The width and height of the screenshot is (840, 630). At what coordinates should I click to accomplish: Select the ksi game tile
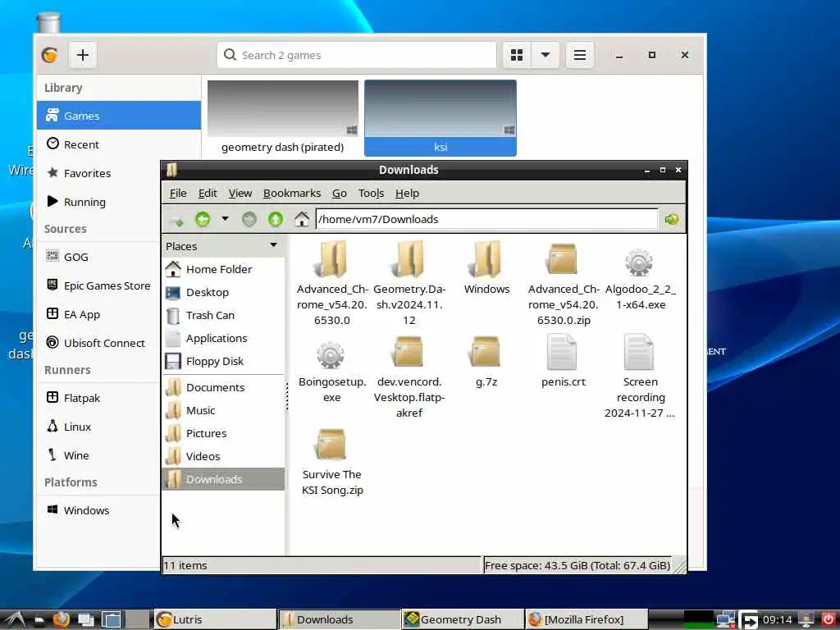tap(441, 118)
